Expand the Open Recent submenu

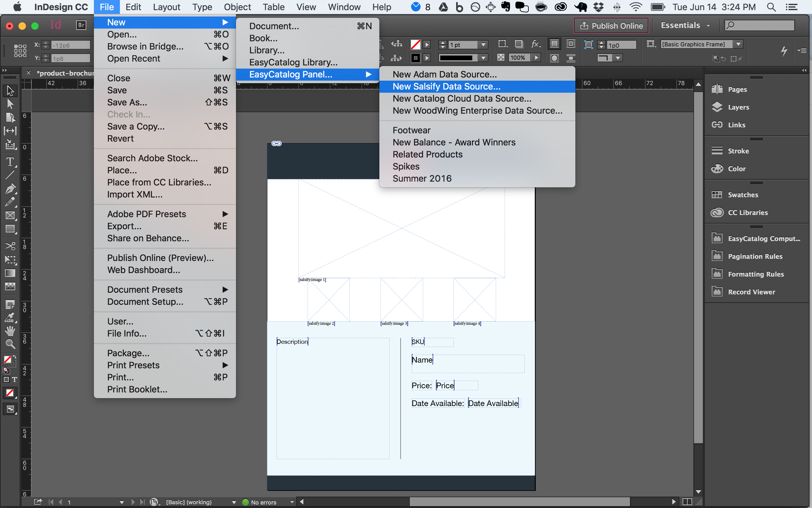coord(165,59)
